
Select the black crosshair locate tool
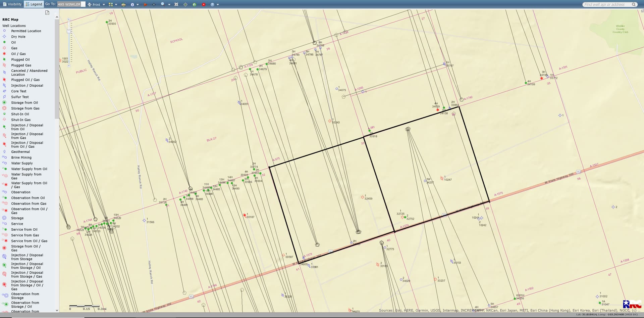(154, 4)
